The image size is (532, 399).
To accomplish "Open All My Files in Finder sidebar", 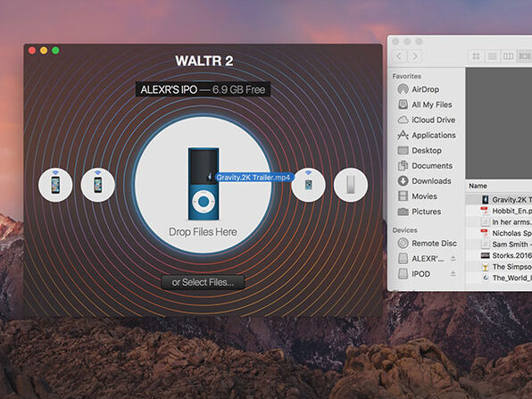I will click(x=426, y=104).
